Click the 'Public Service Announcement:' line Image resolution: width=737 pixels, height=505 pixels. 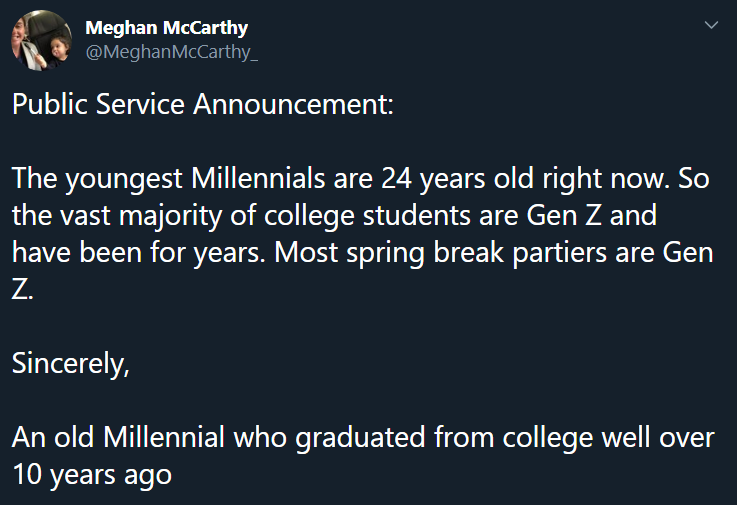(x=203, y=104)
